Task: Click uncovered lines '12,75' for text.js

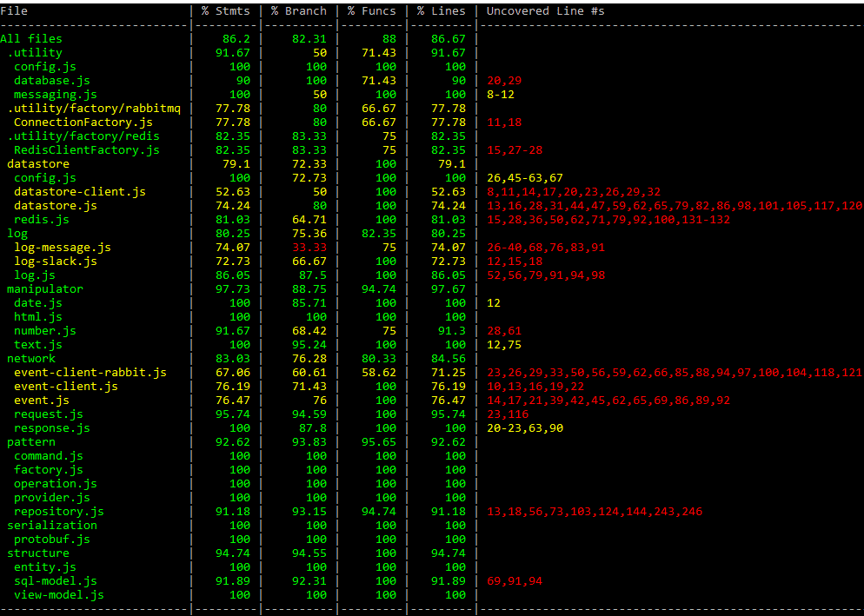Action: click(x=504, y=345)
